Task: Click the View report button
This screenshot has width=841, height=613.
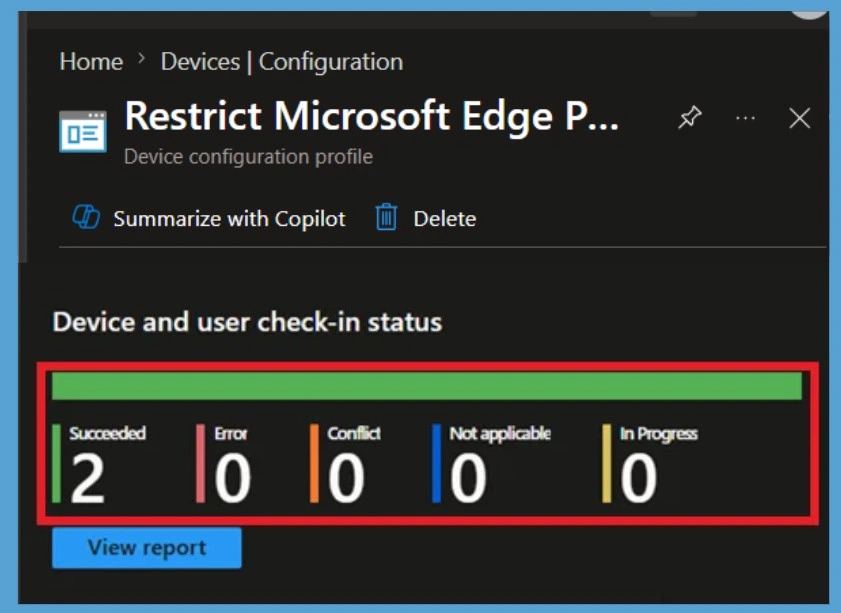Action: 147,548
